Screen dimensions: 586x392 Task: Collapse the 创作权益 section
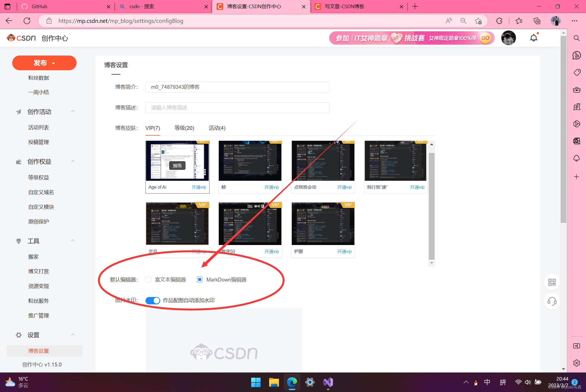coord(73,161)
